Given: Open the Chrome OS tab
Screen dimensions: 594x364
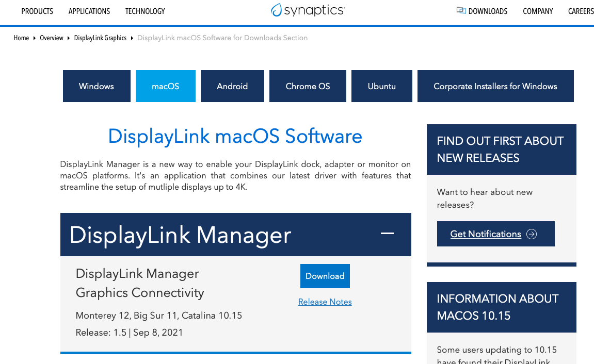Looking at the screenshot, I should tap(308, 86).
